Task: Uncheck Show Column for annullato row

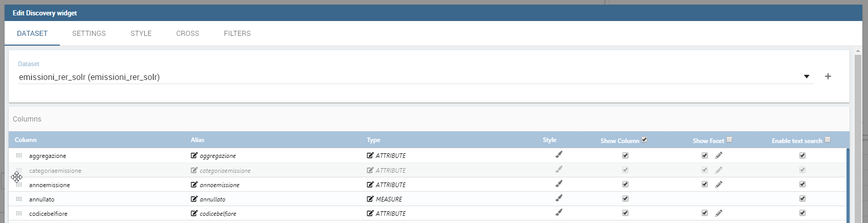Action: click(625, 198)
